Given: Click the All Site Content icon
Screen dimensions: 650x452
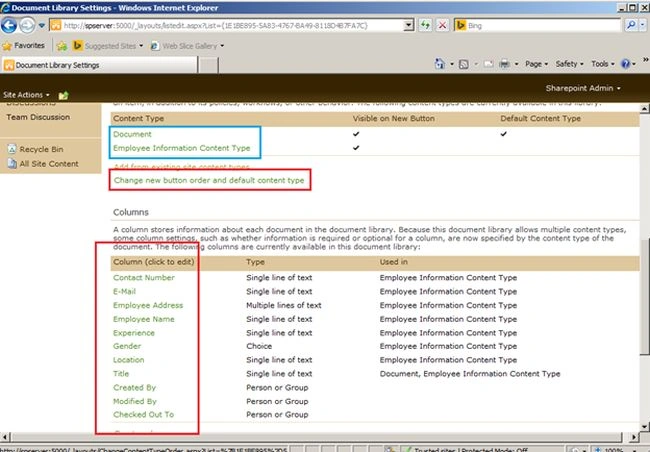Looking at the screenshot, I should coord(12,164).
